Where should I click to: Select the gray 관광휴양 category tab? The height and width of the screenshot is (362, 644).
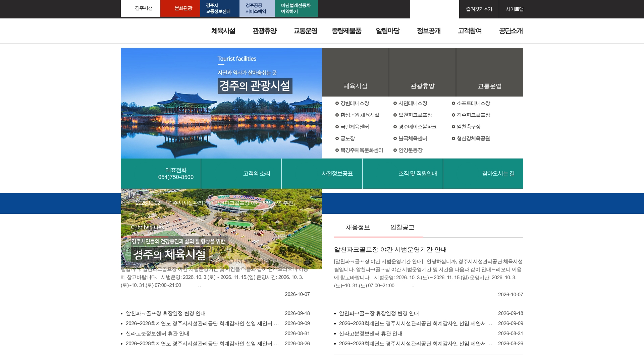(422, 72)
